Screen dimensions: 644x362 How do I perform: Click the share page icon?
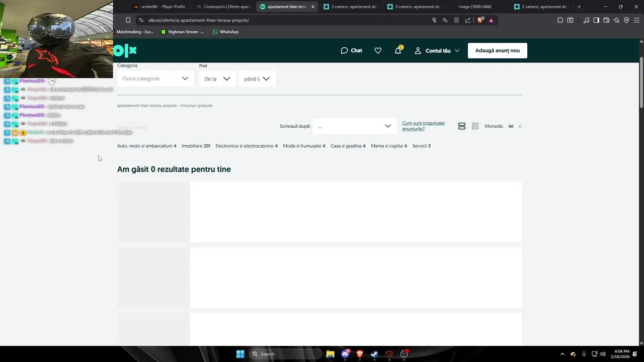468,20
